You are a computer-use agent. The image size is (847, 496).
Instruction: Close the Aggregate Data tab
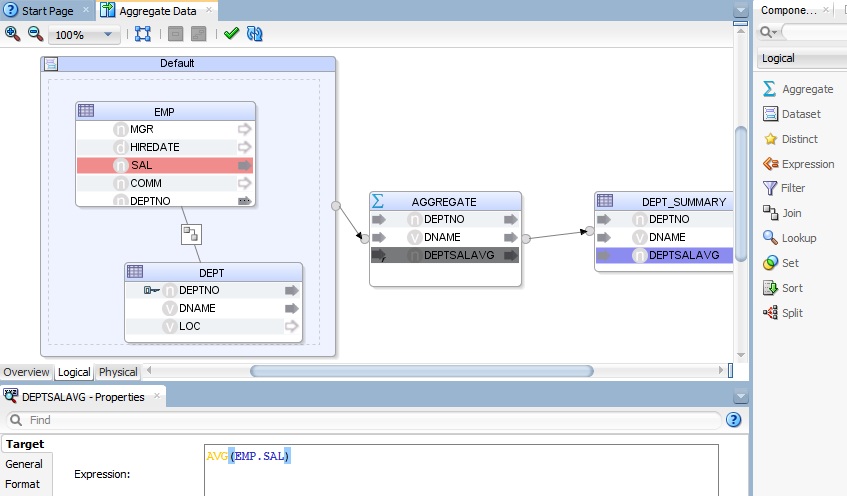coord(209,10)
